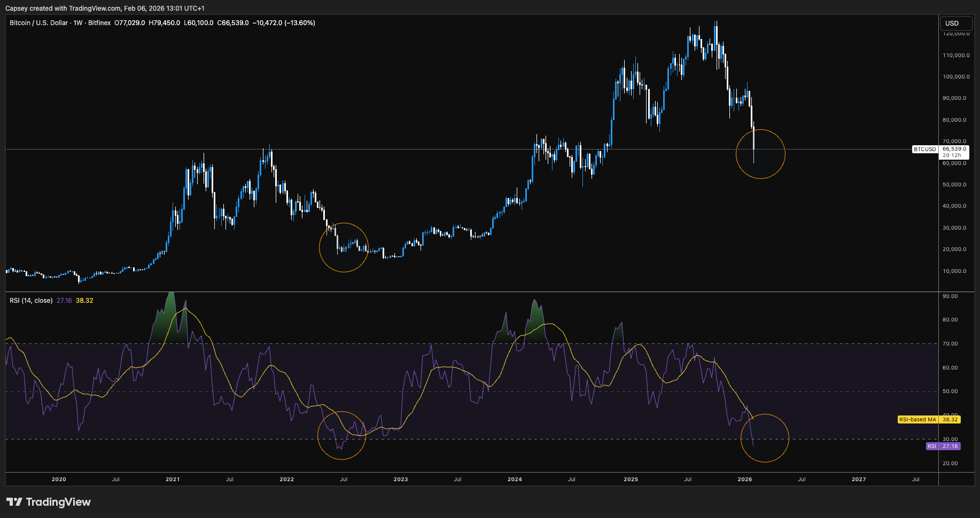Click the current price 66,539.0 countdown box
This screenshot has height=518, width=980.
point(954,152)
